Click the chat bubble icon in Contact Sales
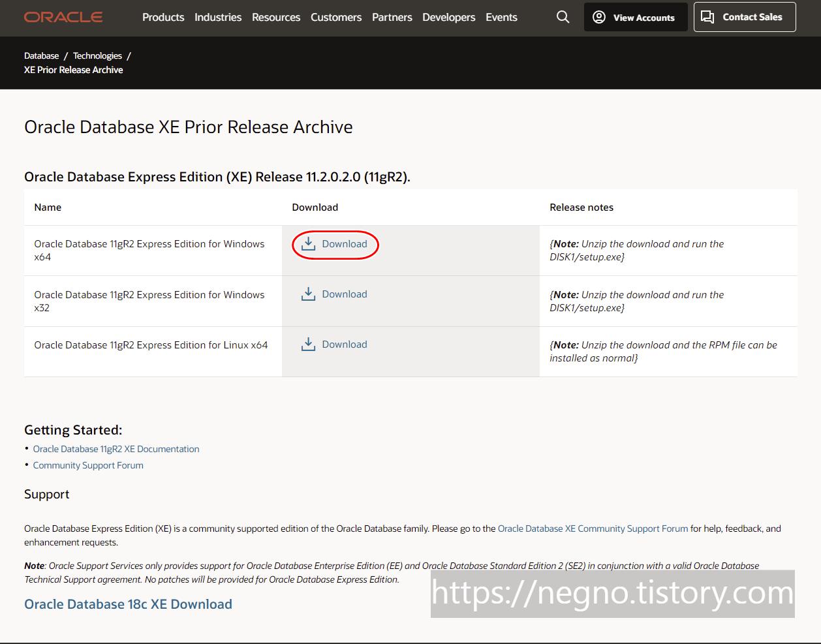This screenshot has width=821, height=644. click(707, 17)
